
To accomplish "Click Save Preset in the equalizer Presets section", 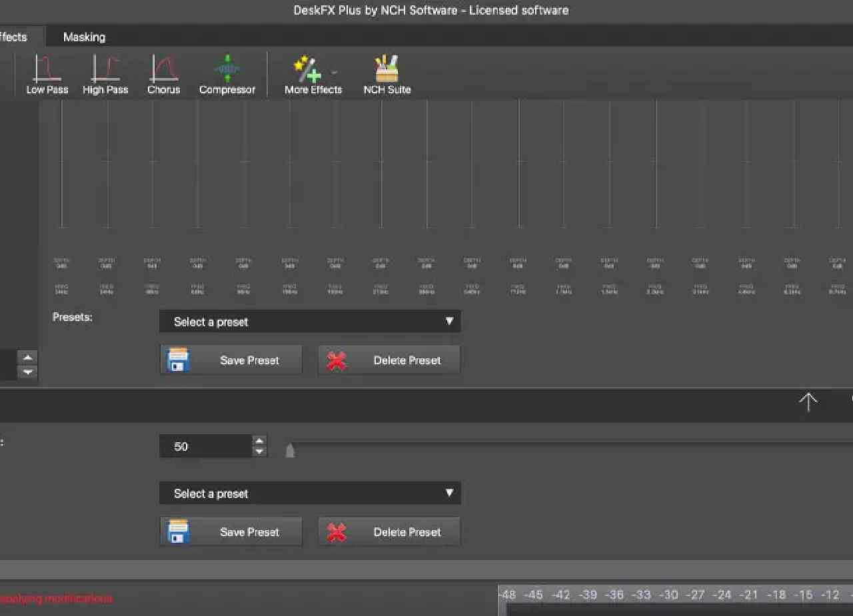I will tap(231, 360).
